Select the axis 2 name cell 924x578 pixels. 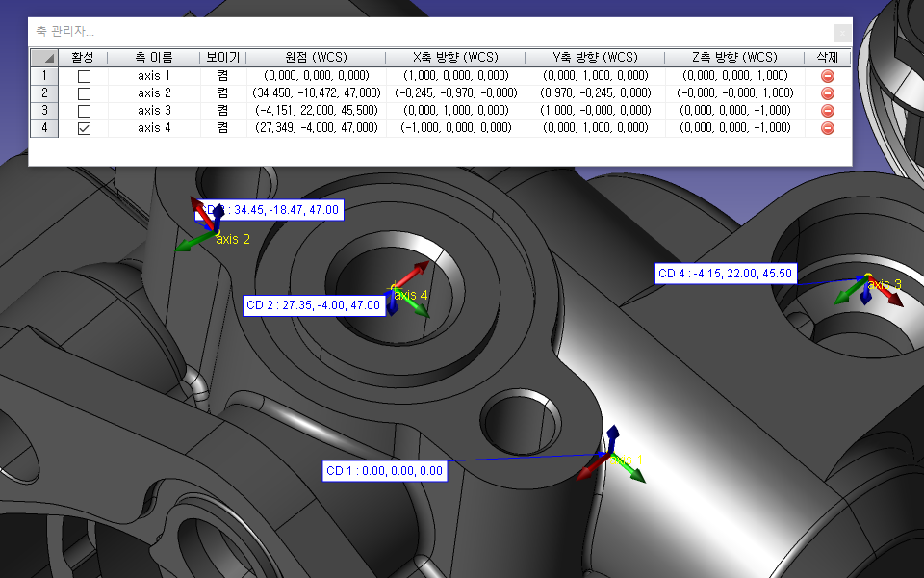click(154, 93)
